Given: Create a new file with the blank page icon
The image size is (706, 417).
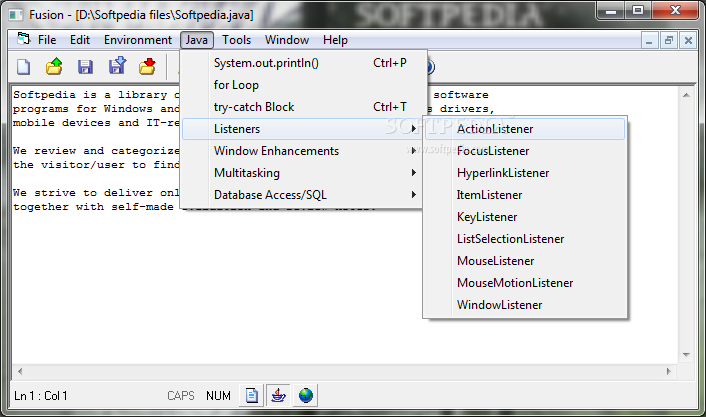Looking at the screenshot, I should 23,67.
